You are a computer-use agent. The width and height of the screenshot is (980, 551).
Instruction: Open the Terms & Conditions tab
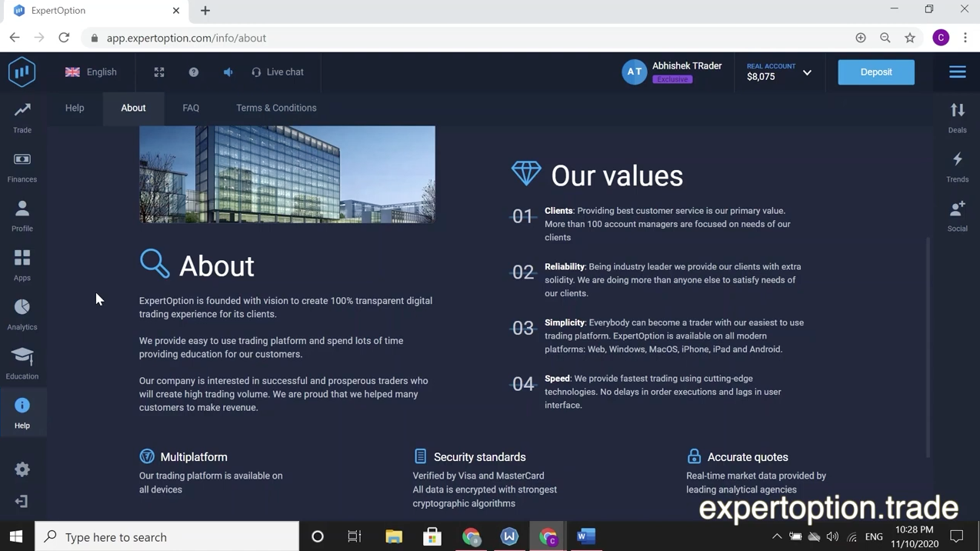tap(276, 109)
